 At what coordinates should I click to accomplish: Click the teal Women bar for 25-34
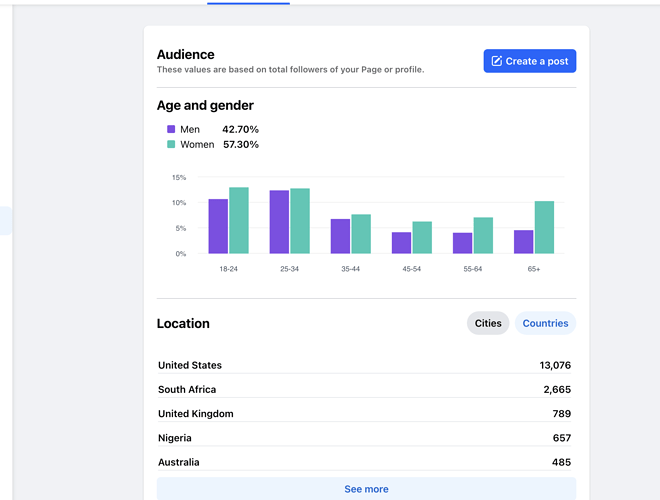coord(300,221)
